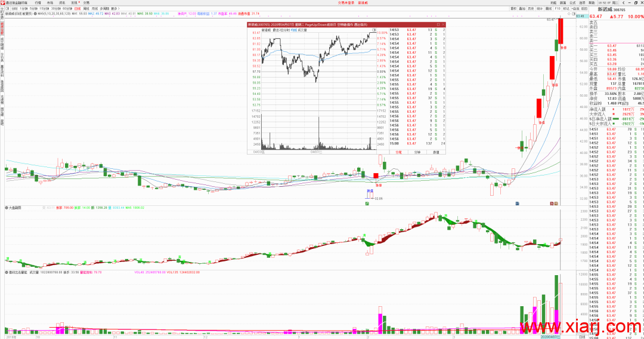Click the 标记 mark toolbar button
644x339 pixels.
pos(566,8)
